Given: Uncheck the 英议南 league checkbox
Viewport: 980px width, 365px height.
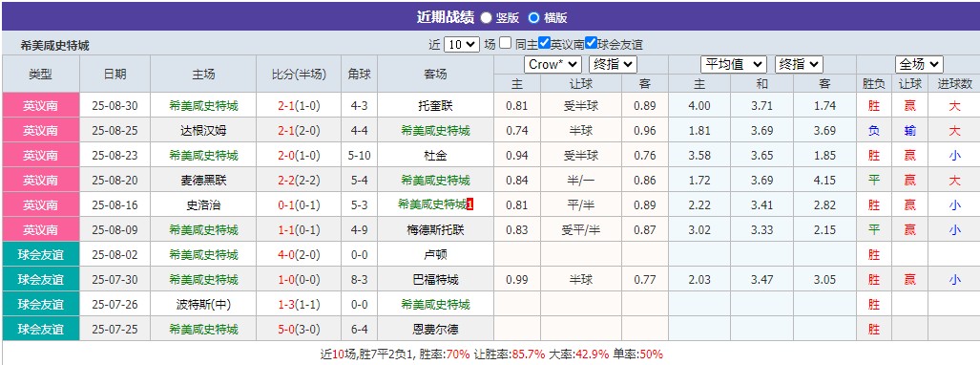Looking at the screenshot, I should (544, 43).
